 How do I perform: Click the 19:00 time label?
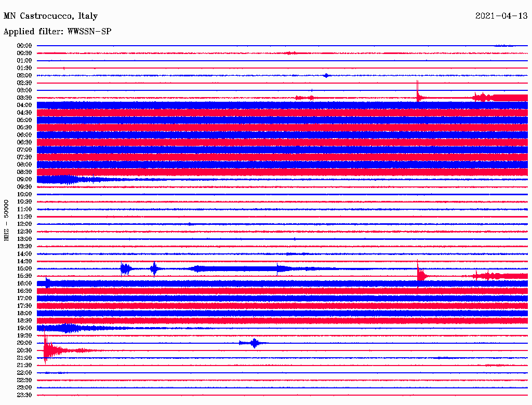24,328
